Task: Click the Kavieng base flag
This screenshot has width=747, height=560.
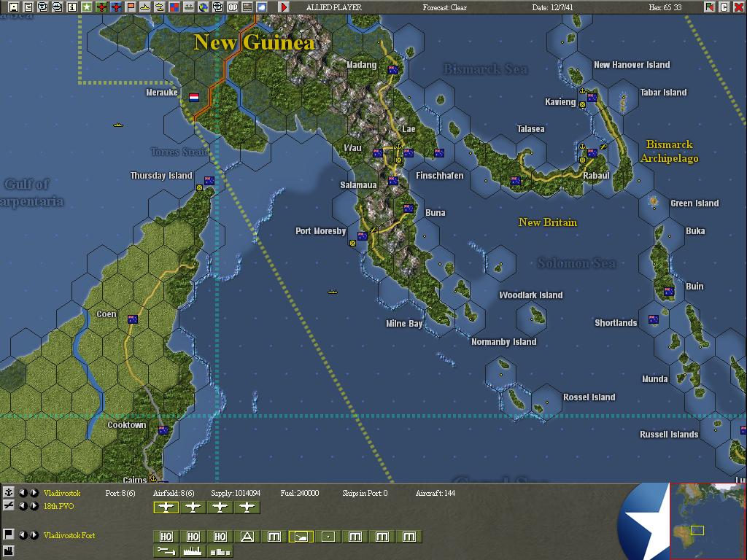Action: 592,97
